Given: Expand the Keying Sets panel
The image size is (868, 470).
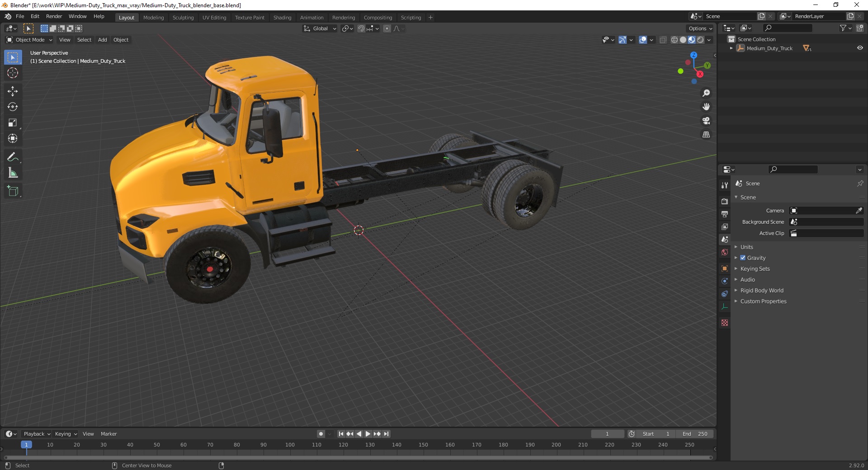Looking at the screenshot, I should coord(755,268).
